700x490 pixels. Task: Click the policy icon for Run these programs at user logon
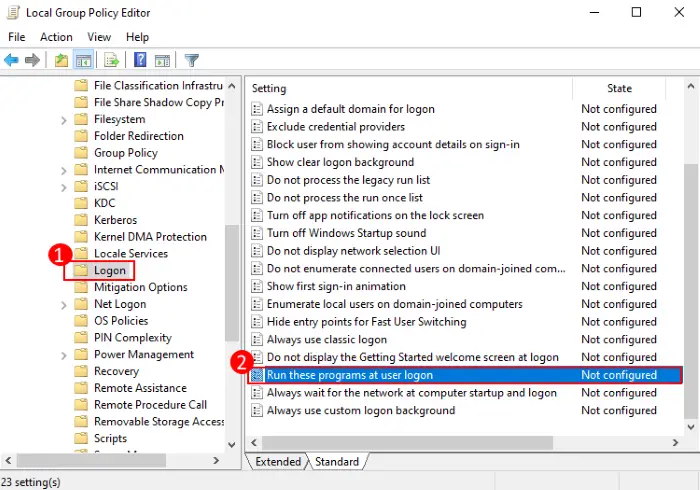click(x=257, y=375)
